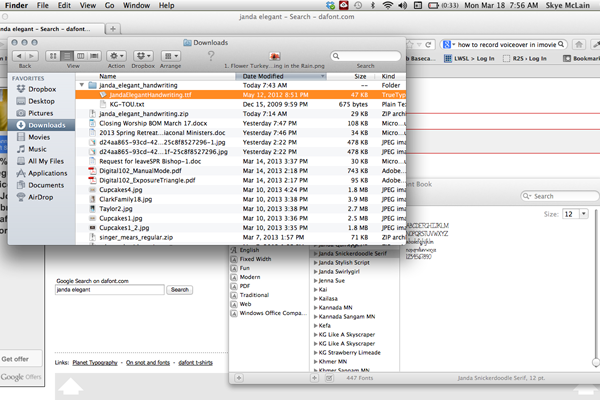The image size is (600, 400).
Task: Open the Window menu
Action: pyautogui.click(x=136, y=5)
